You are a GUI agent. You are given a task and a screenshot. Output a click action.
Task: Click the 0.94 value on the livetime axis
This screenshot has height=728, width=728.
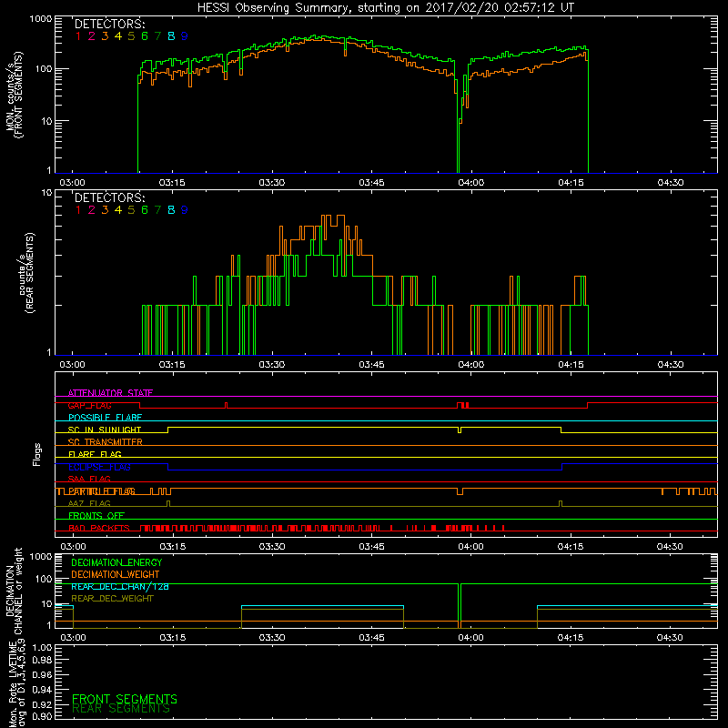[42, 690]
